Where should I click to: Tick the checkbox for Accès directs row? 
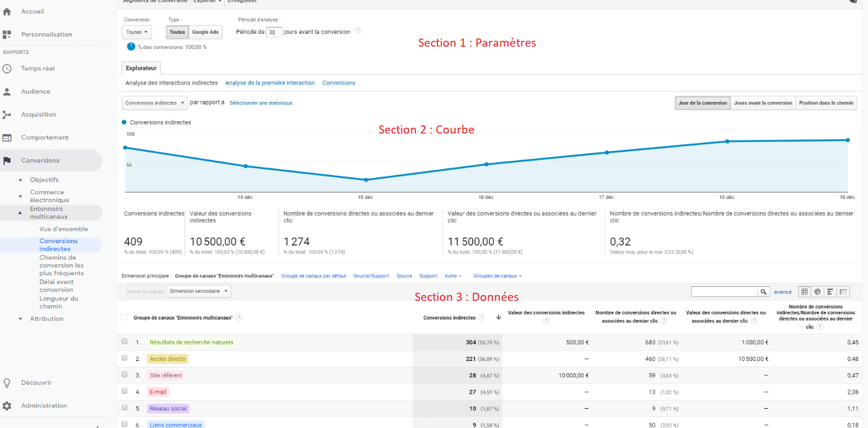coord(125,358)
